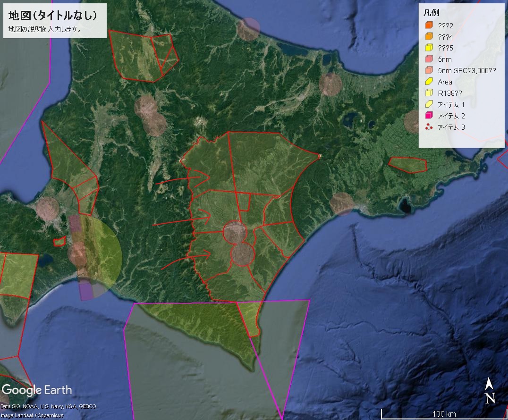Select the yellow Area polygon icon
Screen dimensions: 508x420
click(x=429, y=82)
